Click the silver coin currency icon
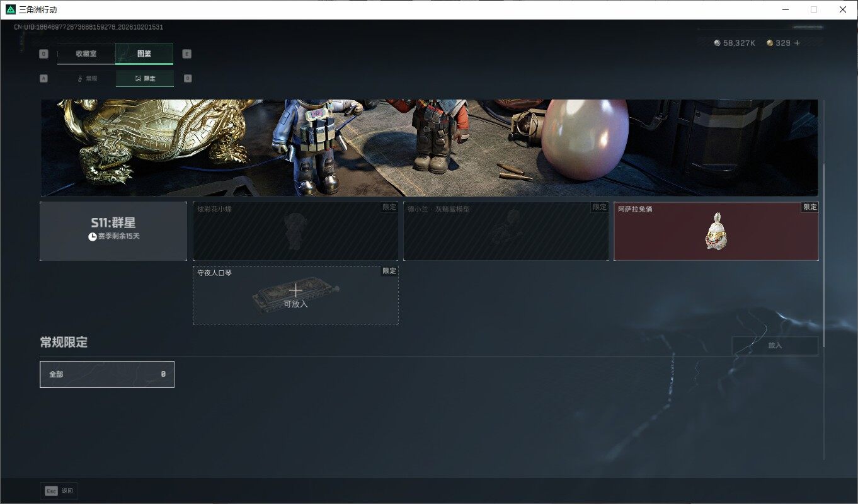This screenshot has width=858, height=504. (x=717, y=43)
